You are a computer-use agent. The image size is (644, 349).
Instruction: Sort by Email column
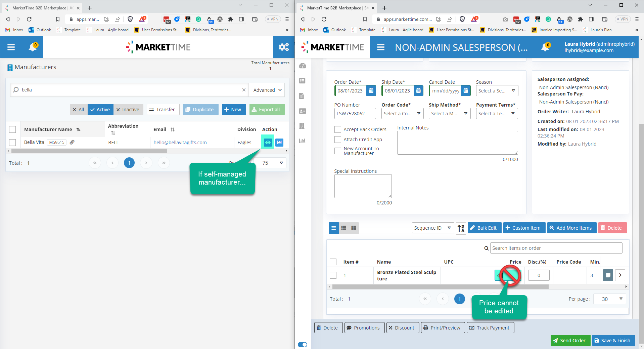(x=173, y=129)
